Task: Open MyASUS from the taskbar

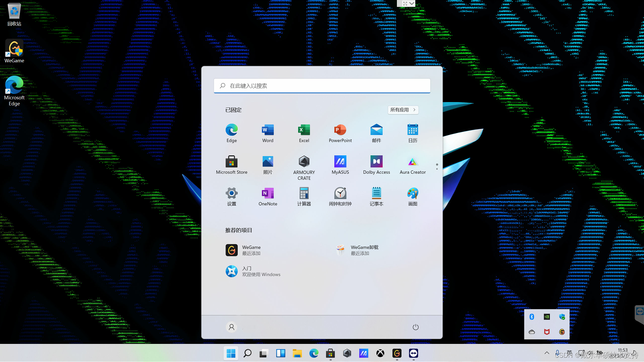Action: [364, 353]
